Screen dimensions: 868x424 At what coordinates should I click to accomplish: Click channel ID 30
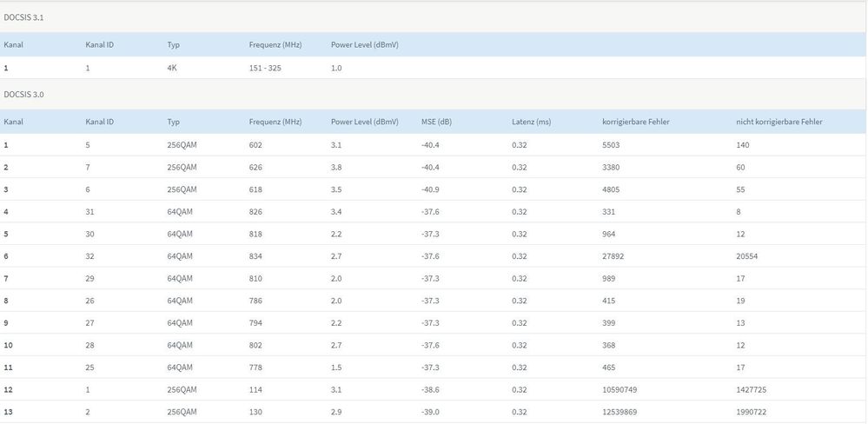point(89,234)
